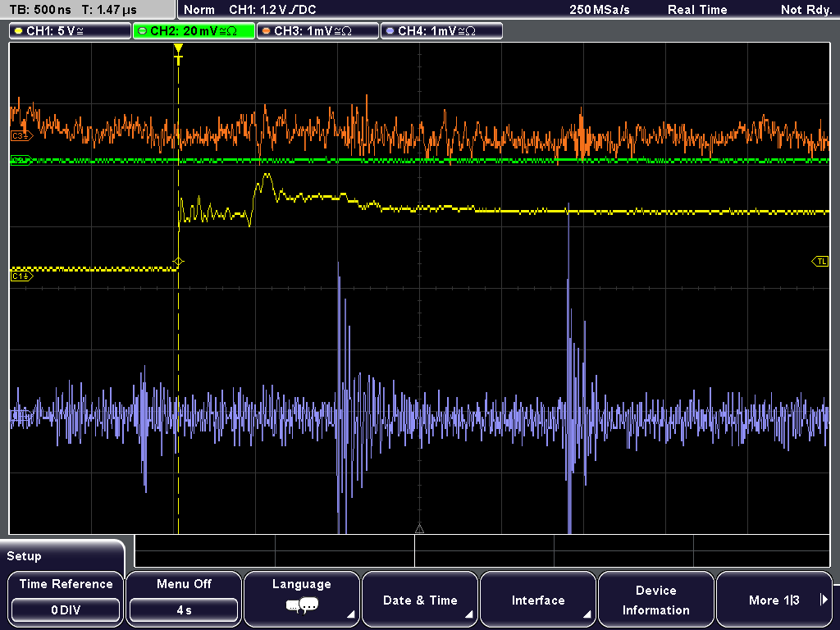Click the trigger point diamond on CH1 waveform
Viewport: 840px width, 630px height.
coord(178,262)
